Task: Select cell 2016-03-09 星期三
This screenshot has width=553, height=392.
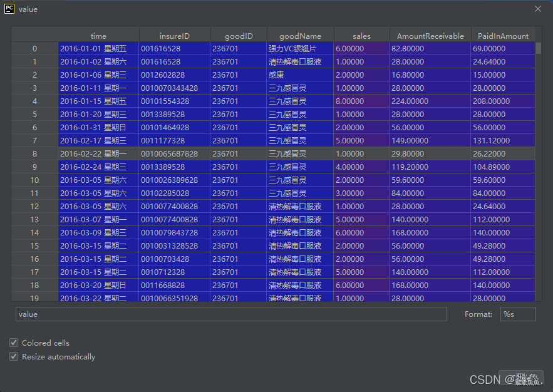Action: (x=98, y=233)
